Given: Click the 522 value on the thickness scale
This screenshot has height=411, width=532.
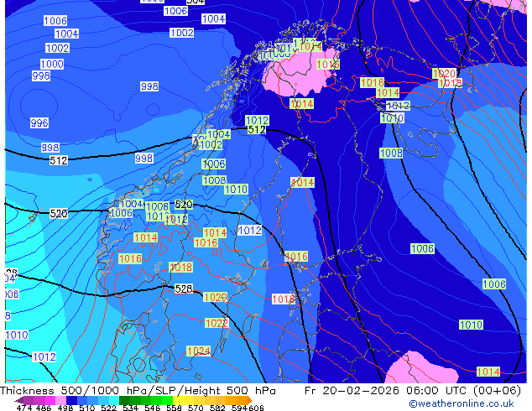Looking at the screenshot, I should pyautogui.click(x=108, y=408).
